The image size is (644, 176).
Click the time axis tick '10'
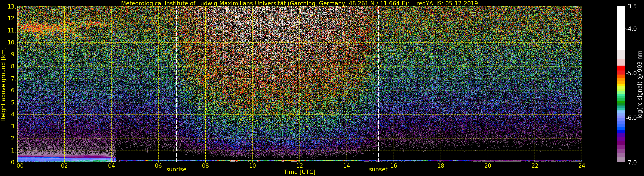point(252,166)
